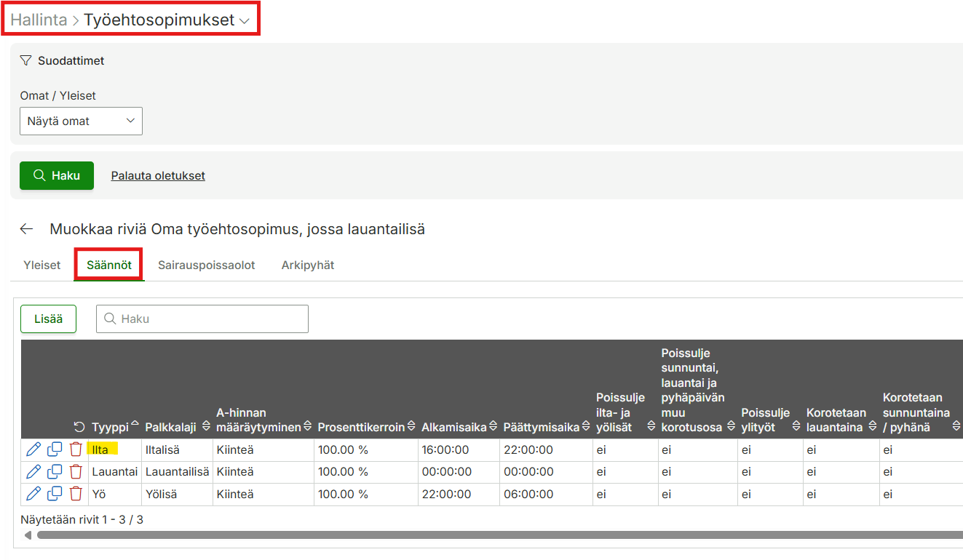
Task: Open the Sairauspoissaolot tab
Action: tap(207, 265)
